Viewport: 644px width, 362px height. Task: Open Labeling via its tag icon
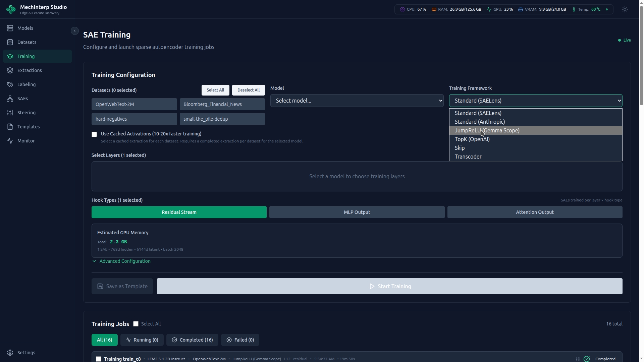point(10,84)
